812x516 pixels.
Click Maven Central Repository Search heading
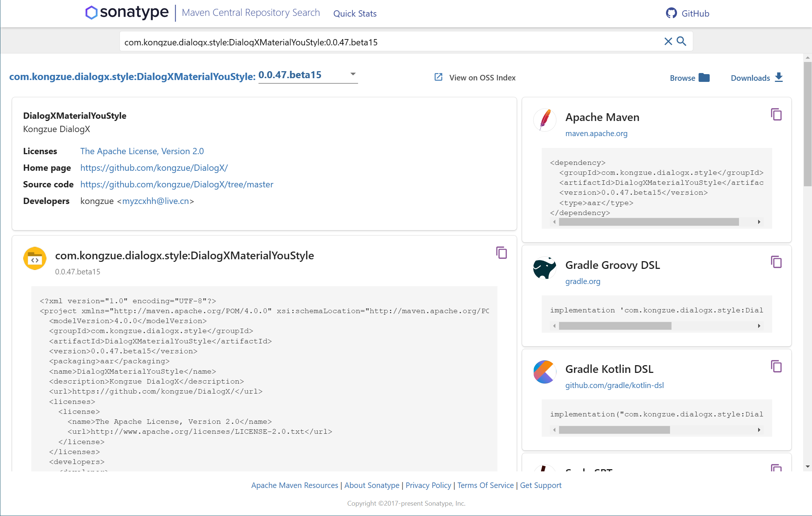point(250,12)
